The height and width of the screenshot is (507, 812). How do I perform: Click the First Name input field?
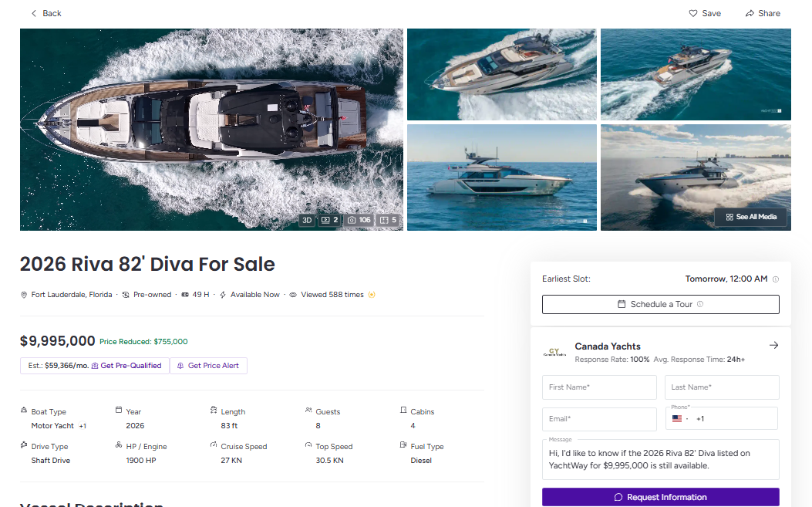coord(599,387)
